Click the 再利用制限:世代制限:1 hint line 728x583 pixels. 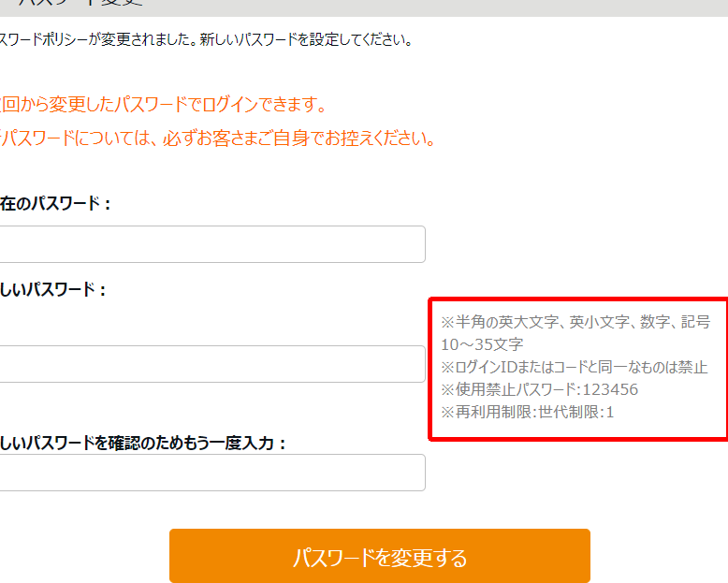[x=527, y=412]
